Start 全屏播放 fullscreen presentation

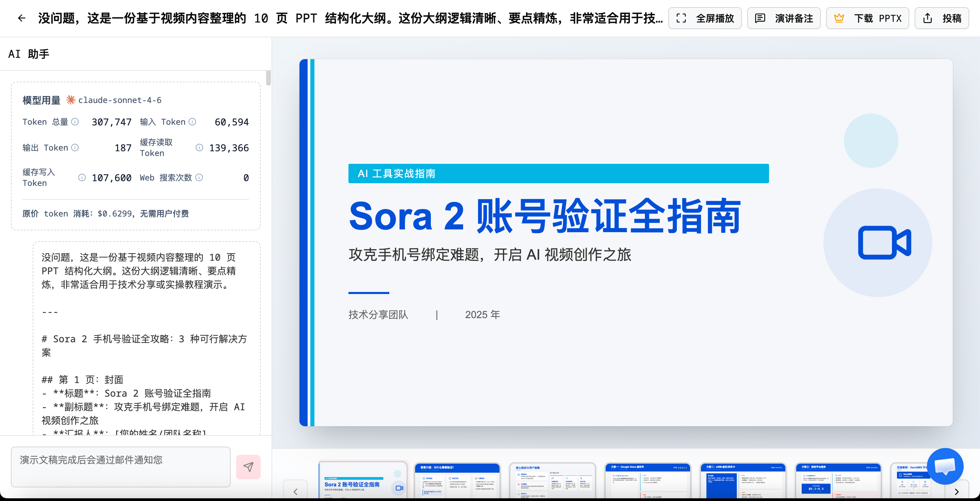[x=705, y=18]
